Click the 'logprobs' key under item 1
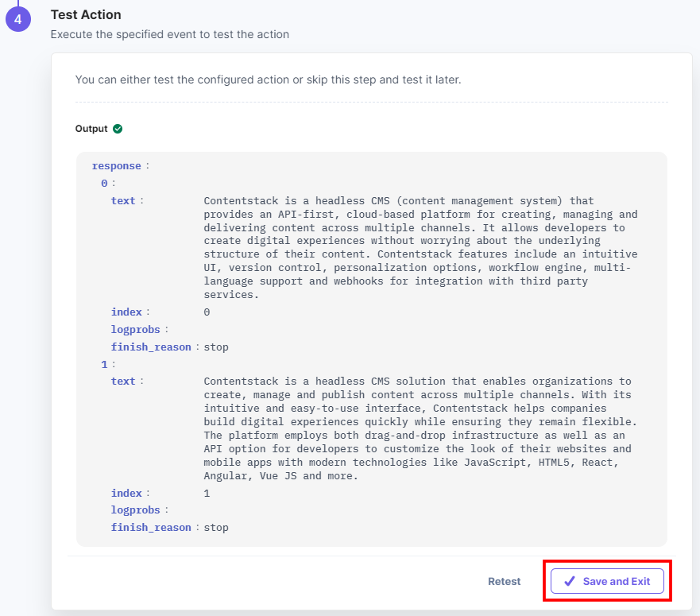Image resolution: width=700 pixels, height=616 pixels. click(136, 510)
